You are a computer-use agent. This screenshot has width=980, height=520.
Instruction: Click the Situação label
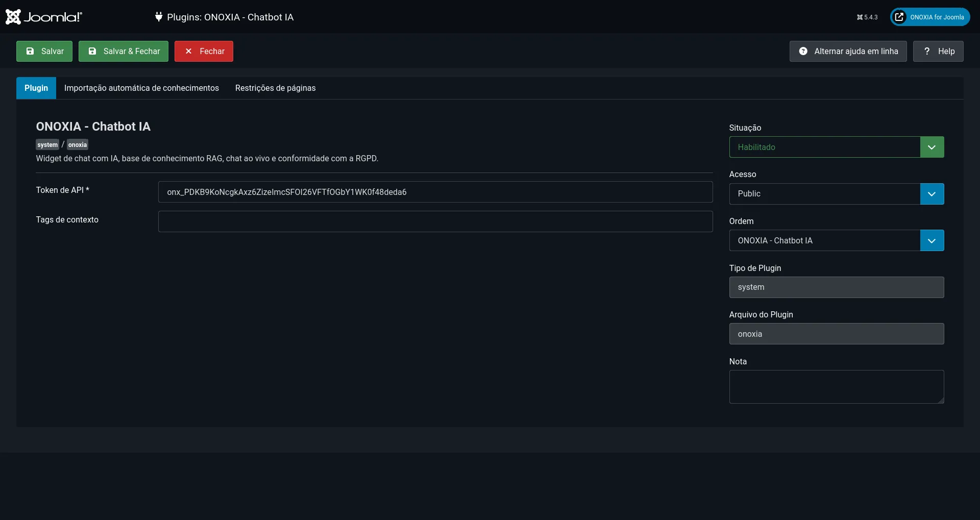point(745,128)
